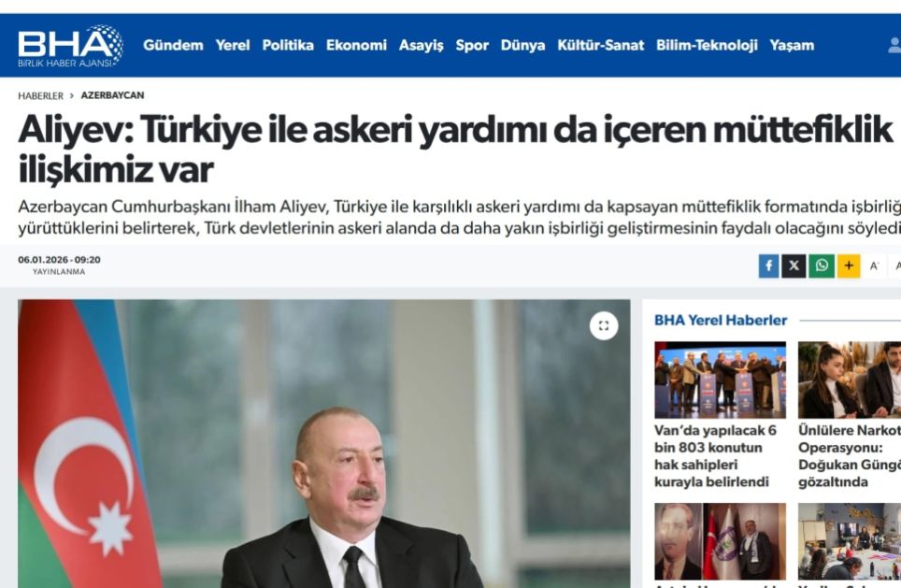The image size is (901, 588).
Task: Open the Bilim-Teknoloji section
Action: click(x=707, y=46)
